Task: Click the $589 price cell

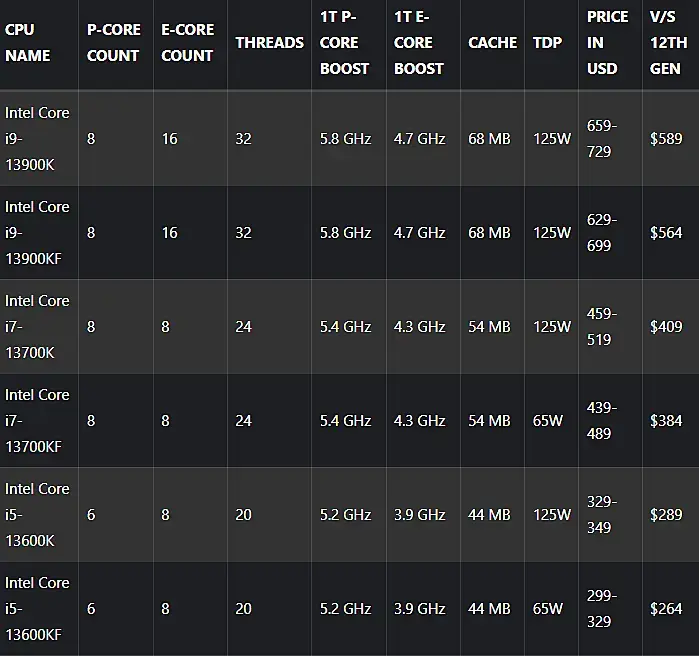Action: pyautogui.click(x=666, y=139)
